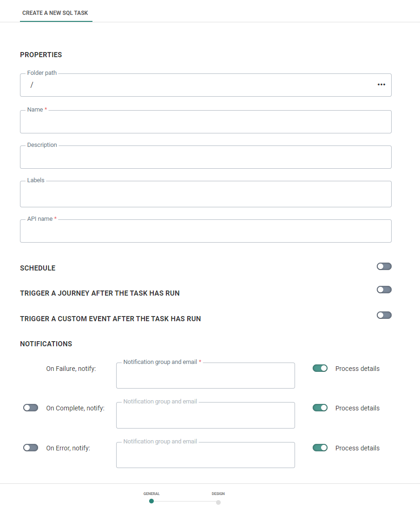Click the Labels field
The width and height of the screenshot is (420, 515).
click(x=205, y=195)
